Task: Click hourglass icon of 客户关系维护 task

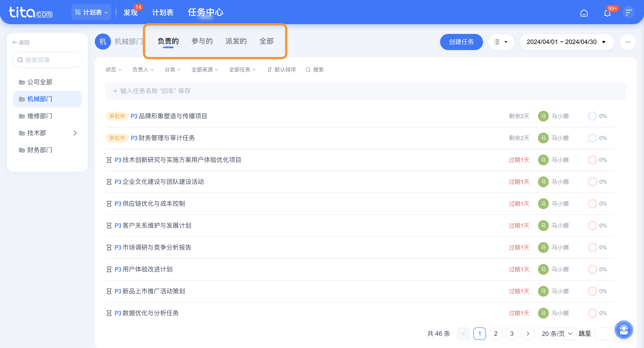Action: 109,226
